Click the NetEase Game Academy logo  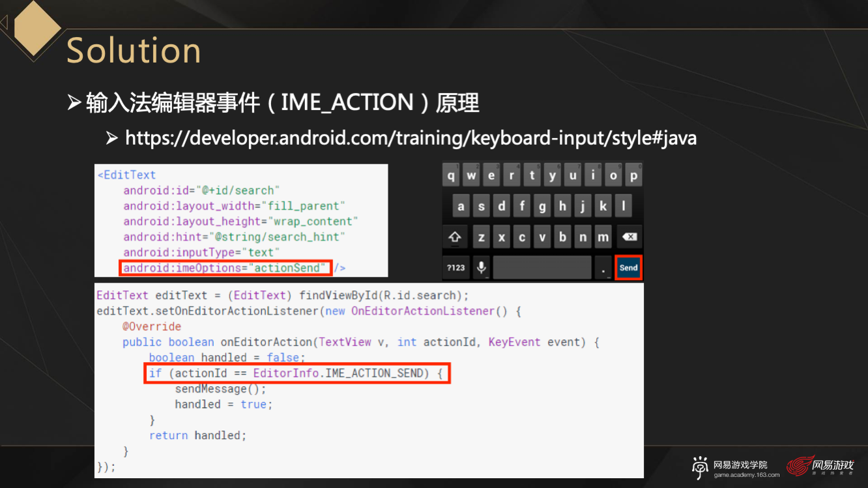point(736,468)
